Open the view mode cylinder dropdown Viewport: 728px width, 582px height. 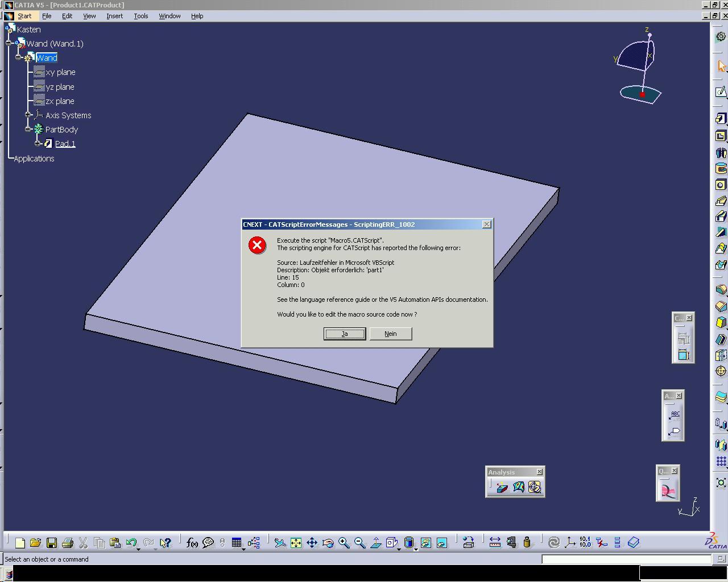[x=416, y=549]
